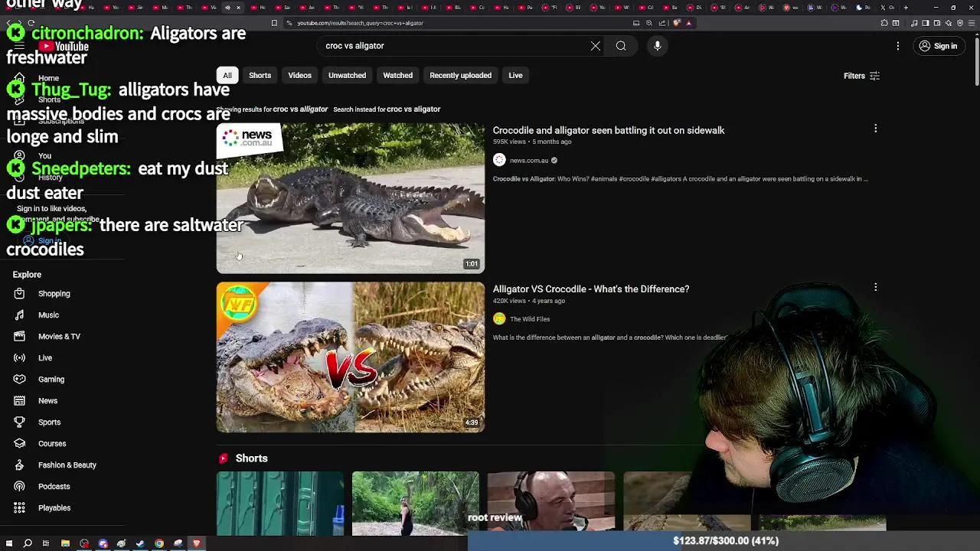Open Courses in the Explore sidebar
The height and width of the screenshot is (551, 980).
coord(52,444)
